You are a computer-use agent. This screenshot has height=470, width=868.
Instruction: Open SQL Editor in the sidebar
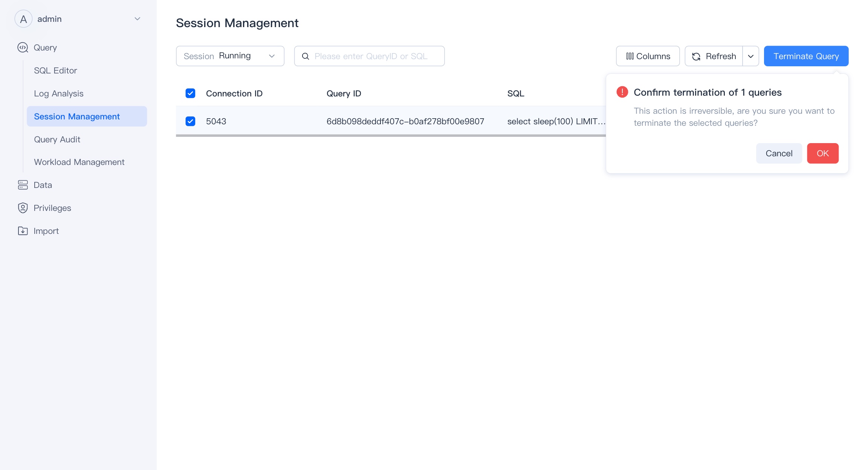[x=55, y=70]
